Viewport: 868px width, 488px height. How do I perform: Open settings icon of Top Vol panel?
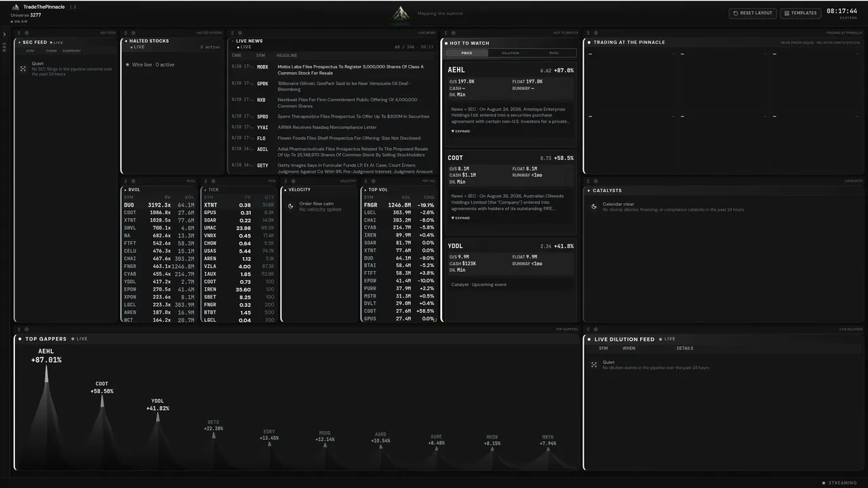point(372,181)
